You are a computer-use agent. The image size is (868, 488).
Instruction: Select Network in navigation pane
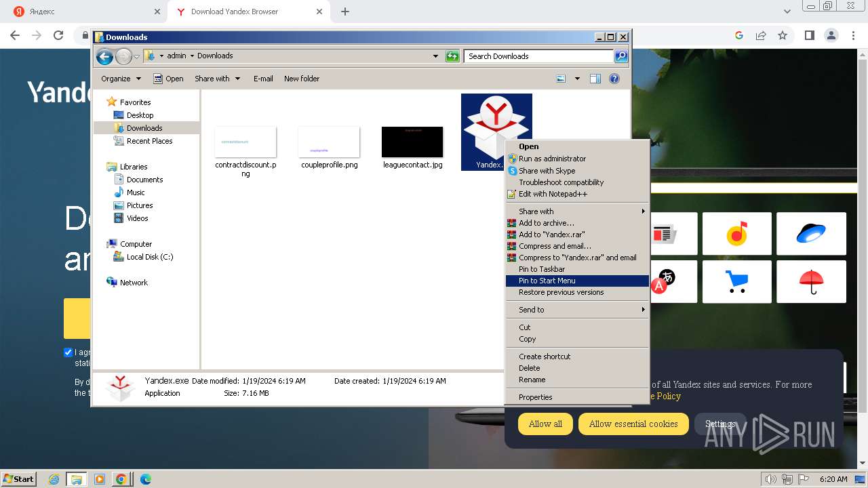pyautogui.click(x=134, y=283)
